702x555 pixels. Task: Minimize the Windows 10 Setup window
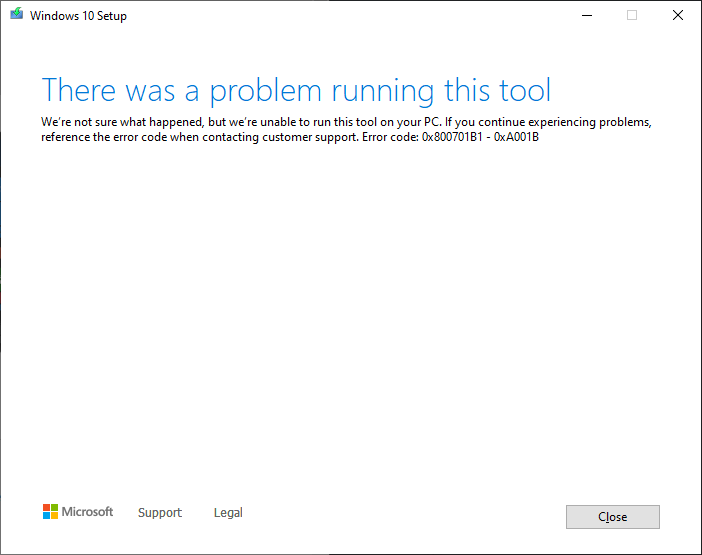click(x=586, y=15)
